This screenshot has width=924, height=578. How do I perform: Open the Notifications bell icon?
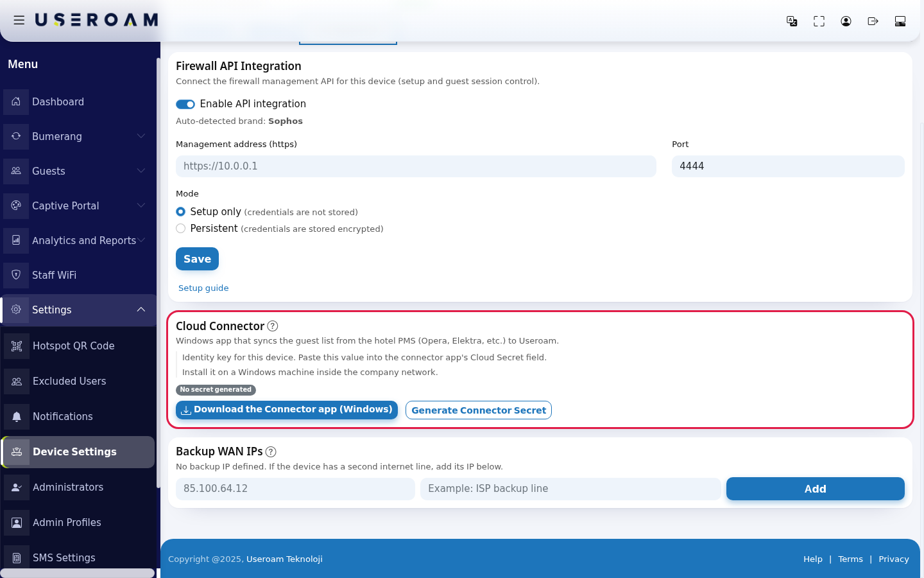click(x=17, y=416)
